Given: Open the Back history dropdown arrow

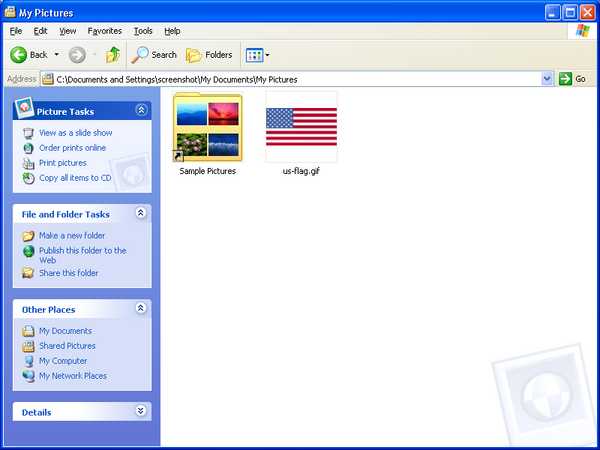Looking at the screenshot, I should tap(57, 55).
